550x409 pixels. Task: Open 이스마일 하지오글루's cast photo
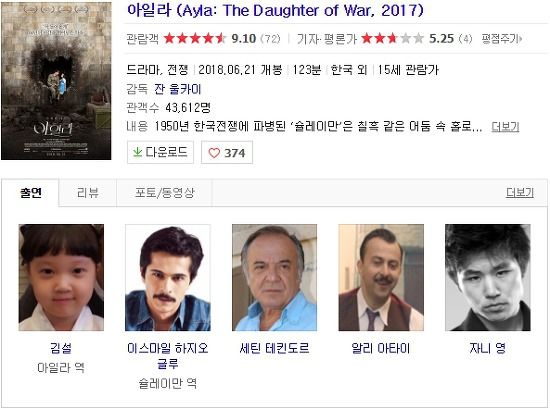pos(168,277)
